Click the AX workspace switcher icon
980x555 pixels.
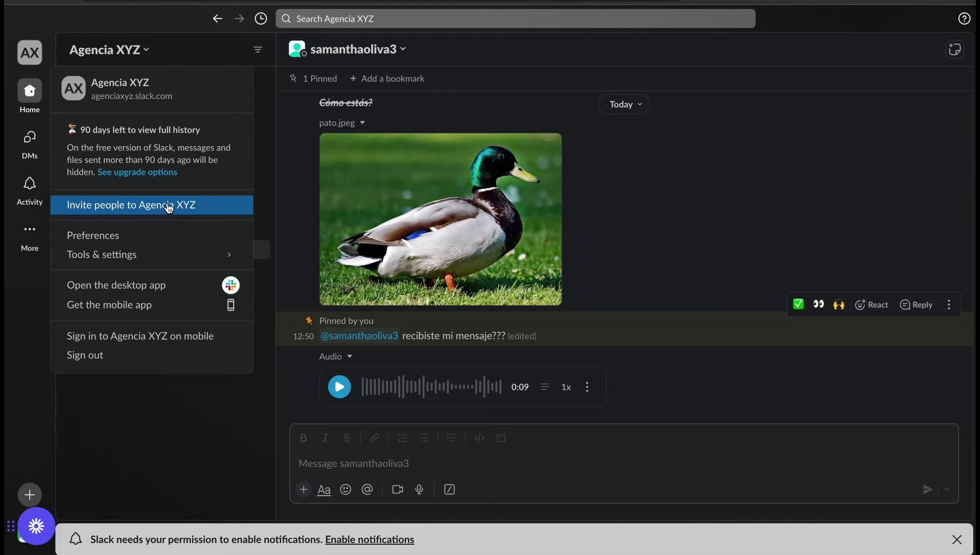[30, 52]
